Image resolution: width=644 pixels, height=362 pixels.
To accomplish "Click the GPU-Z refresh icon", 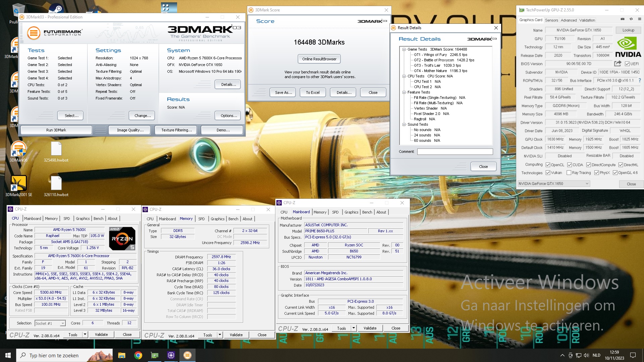I will point(631,19).
